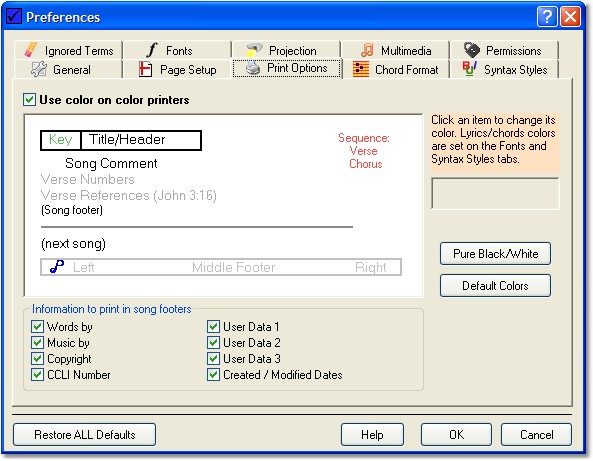The width and height of the screenshot is (593, 461).
Task: Click the Page Setup red page icon
Action: (145, 70)
